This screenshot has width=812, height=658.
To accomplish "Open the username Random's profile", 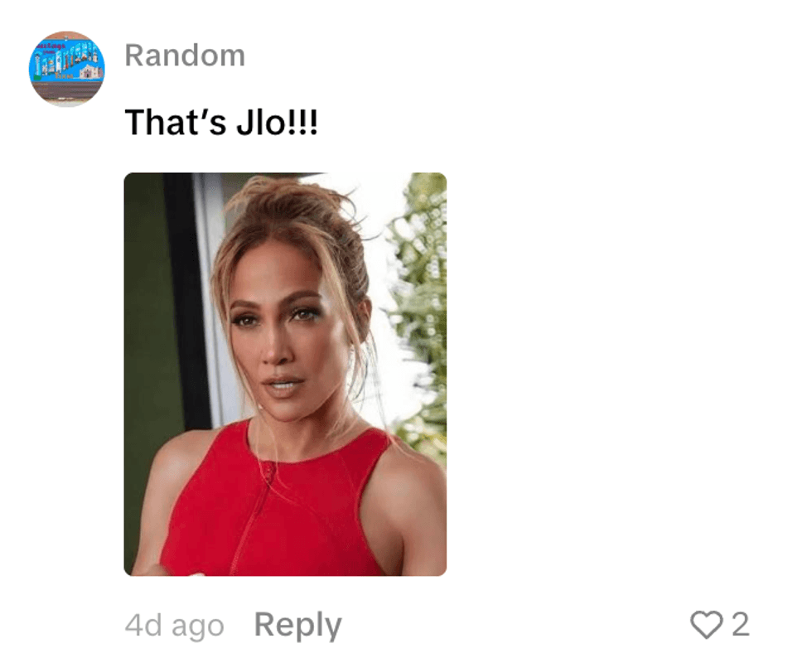I will pyautogui.click(x=185, y=55).
